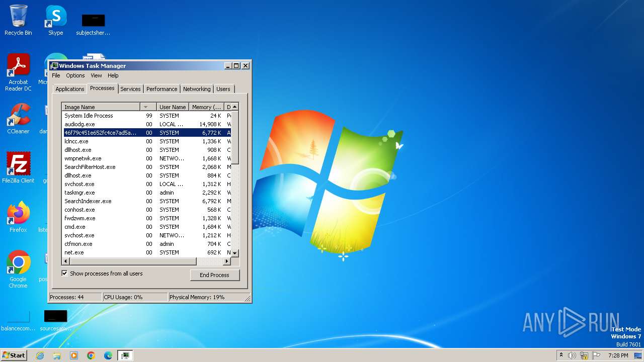The width and height of the screenshot is (644, 362).
Task: Select the conhost.exe process
Action: [x=146, y=210]
